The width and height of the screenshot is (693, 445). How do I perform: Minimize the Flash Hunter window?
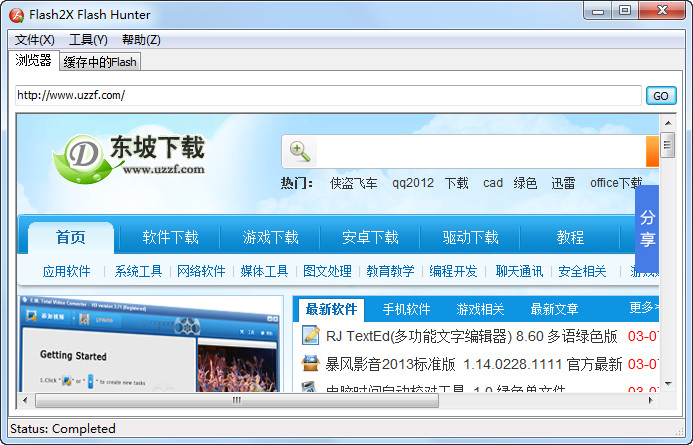598,11
